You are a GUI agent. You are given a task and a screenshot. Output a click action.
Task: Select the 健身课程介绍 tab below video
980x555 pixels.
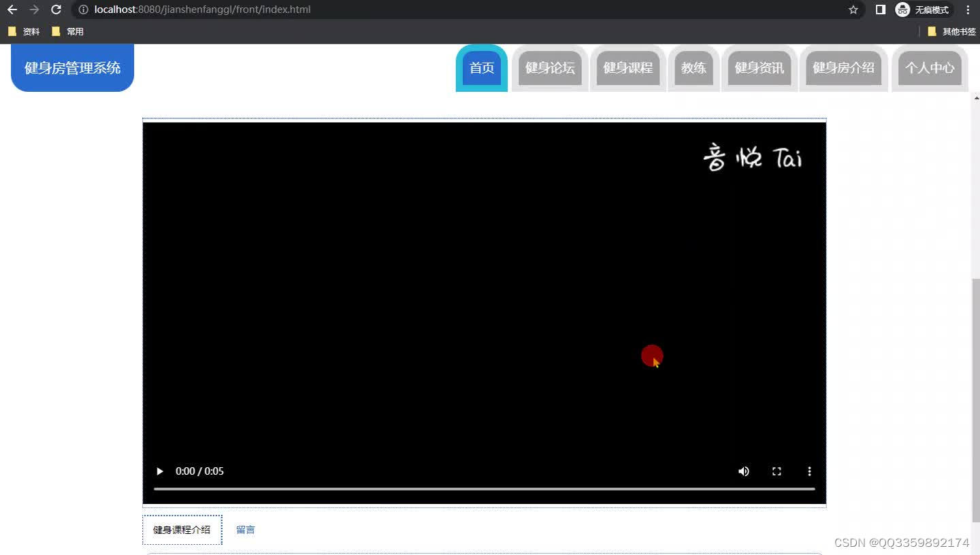coord(182,530)
